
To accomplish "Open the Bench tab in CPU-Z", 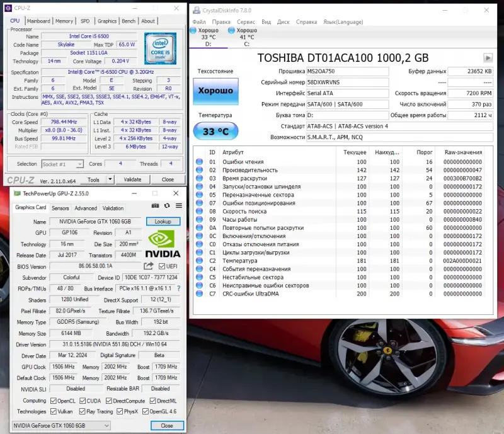I will pos(129,21).
